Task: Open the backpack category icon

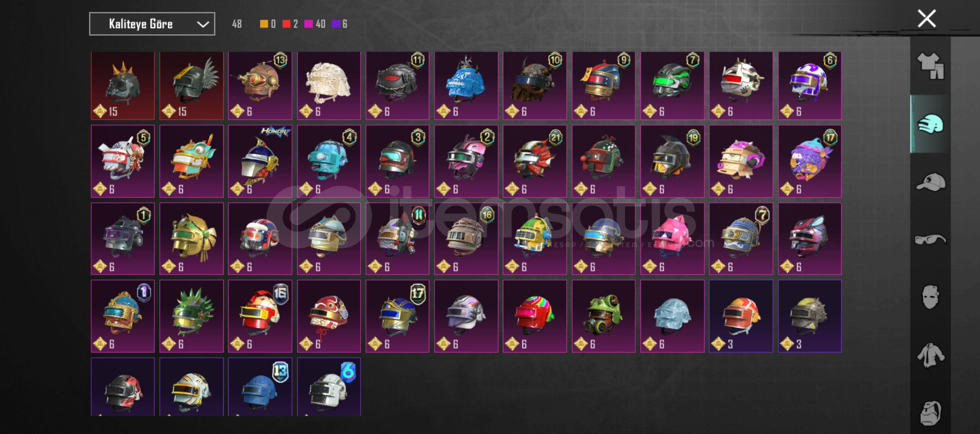Action: pyautogui.click(x=930, y=413)
